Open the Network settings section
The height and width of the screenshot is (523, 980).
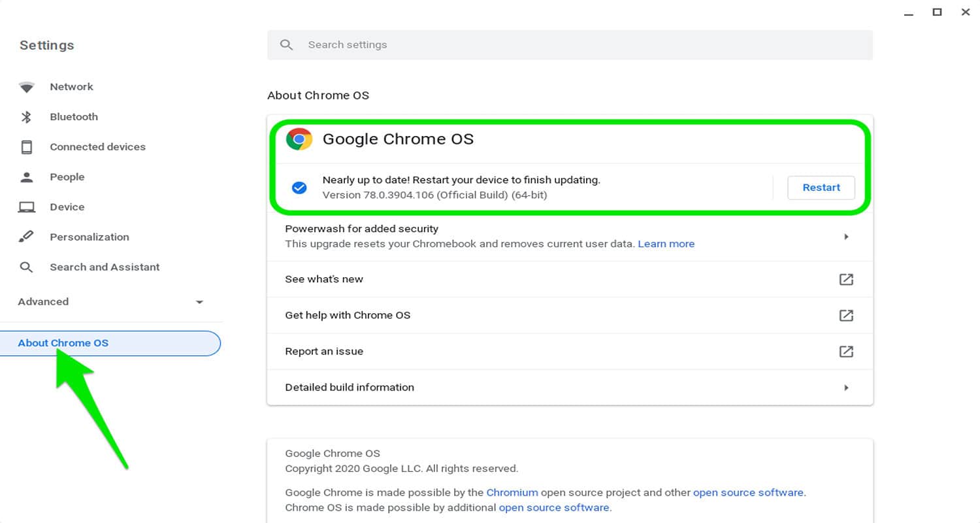tap(72, 87)
